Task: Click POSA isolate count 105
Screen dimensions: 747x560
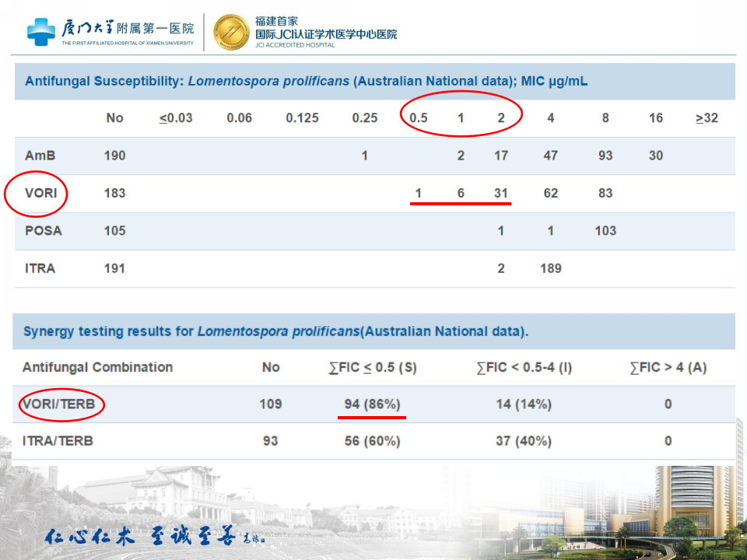Action: [115, 231]
